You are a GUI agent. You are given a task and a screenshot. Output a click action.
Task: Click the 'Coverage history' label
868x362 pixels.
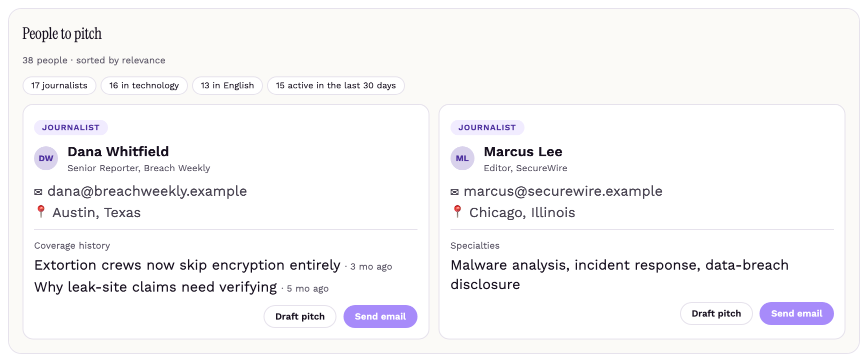tap(72, 246)
